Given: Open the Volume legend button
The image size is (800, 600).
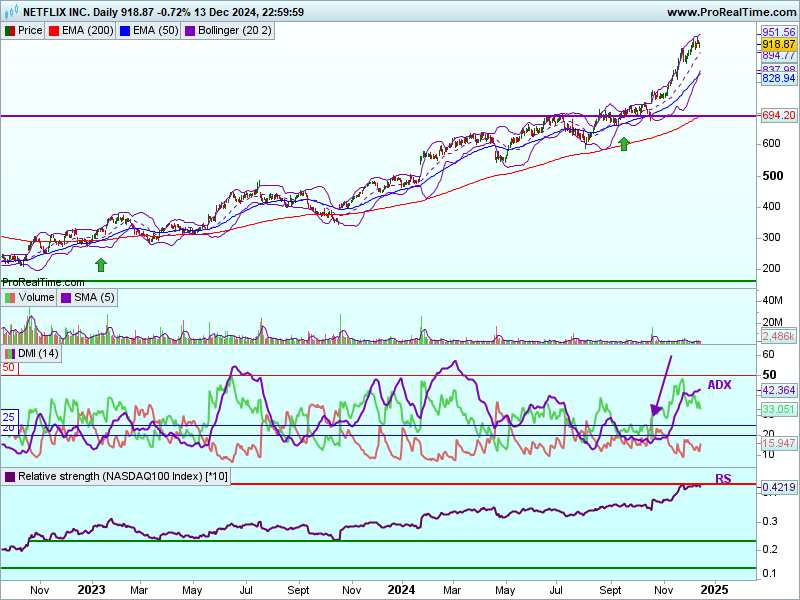Looking at the screenshot, I should (29, 297).
